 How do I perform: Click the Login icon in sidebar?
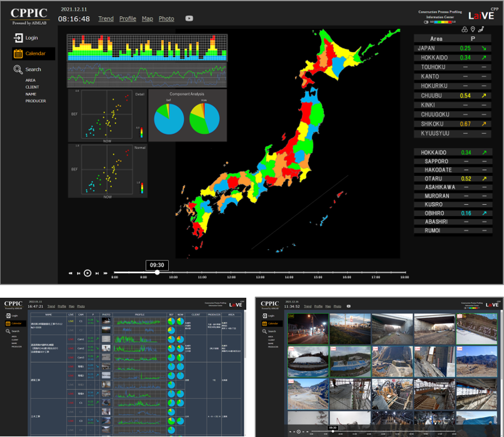point(19,38)
